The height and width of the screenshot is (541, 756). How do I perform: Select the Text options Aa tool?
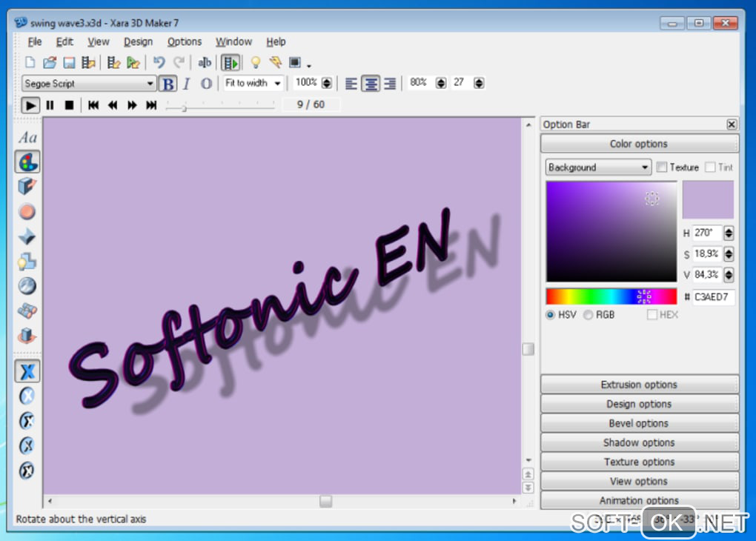click(x=27, y=137)
